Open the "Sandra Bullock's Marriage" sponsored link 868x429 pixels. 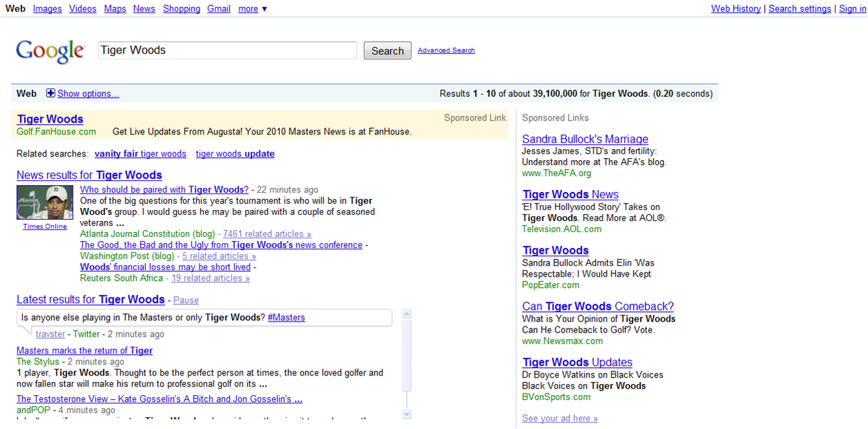(585, 139)
